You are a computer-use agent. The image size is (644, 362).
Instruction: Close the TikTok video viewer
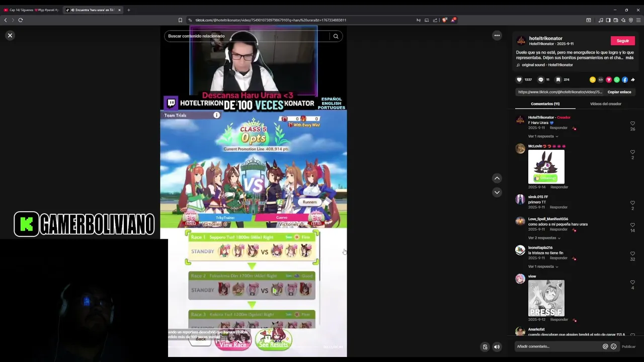pos(10,36)
